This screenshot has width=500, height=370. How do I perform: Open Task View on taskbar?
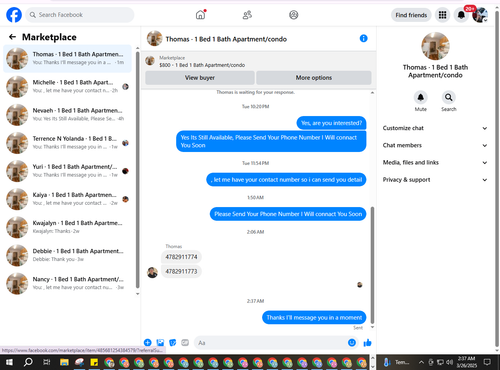tap(47, 362)
